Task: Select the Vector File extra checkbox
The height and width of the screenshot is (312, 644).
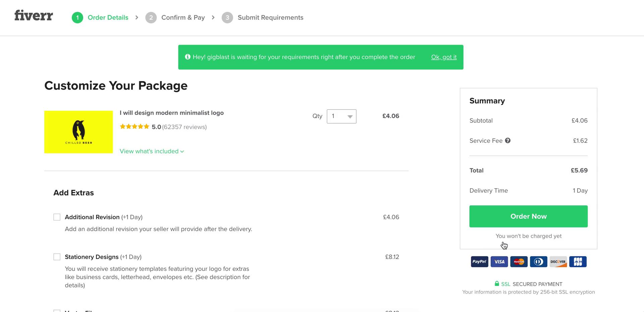Action: point(57,310)
